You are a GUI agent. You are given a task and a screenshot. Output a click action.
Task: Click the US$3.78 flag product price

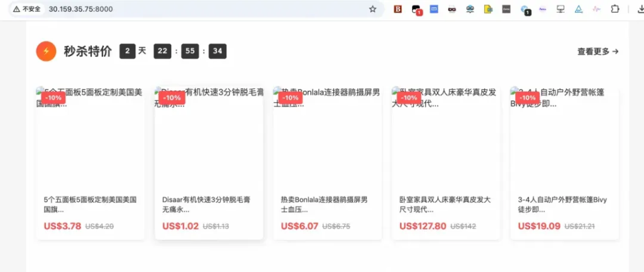point(62,226)
